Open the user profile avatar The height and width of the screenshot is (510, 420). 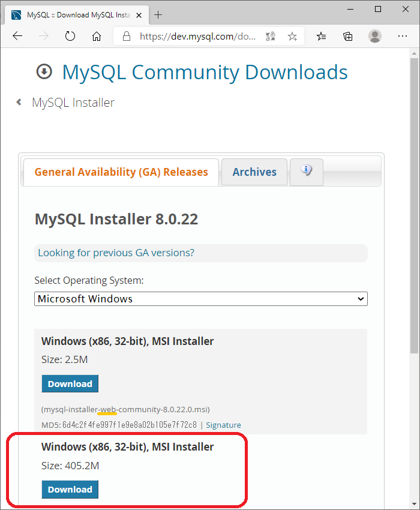pyautogui.click(x=375, y=37)
